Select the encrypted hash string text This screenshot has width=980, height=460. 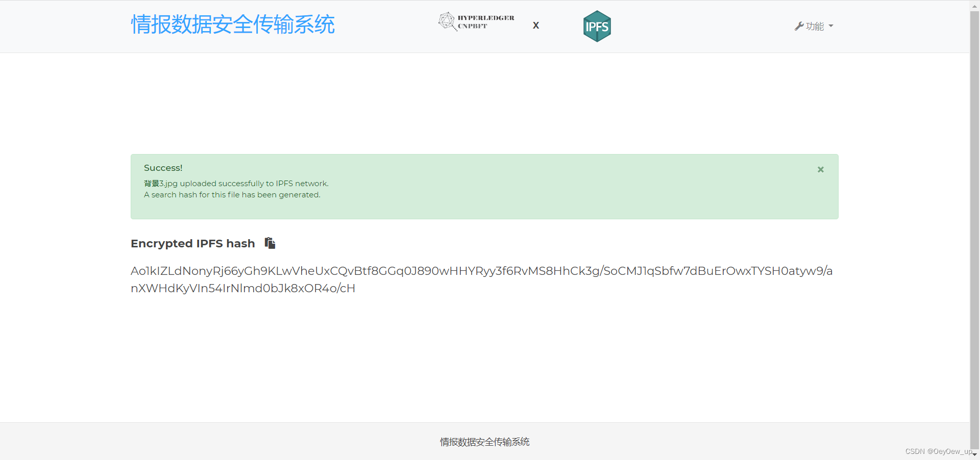tap(481, 279)
